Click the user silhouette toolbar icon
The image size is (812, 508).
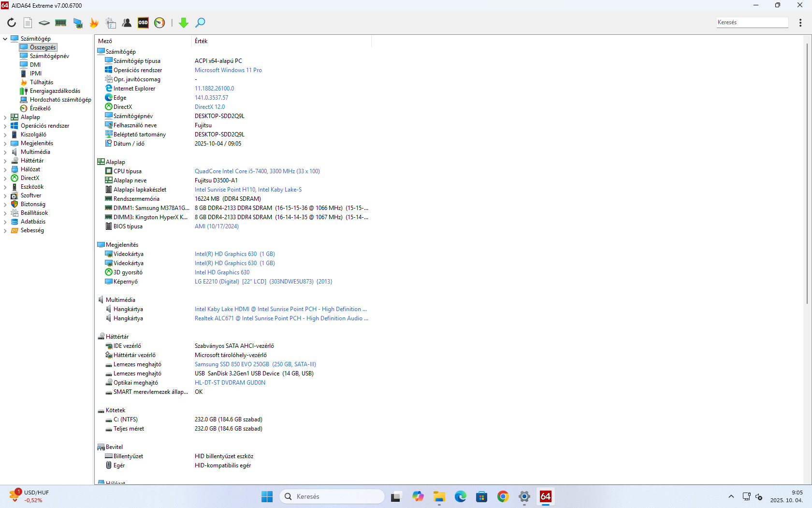point(127,23)
